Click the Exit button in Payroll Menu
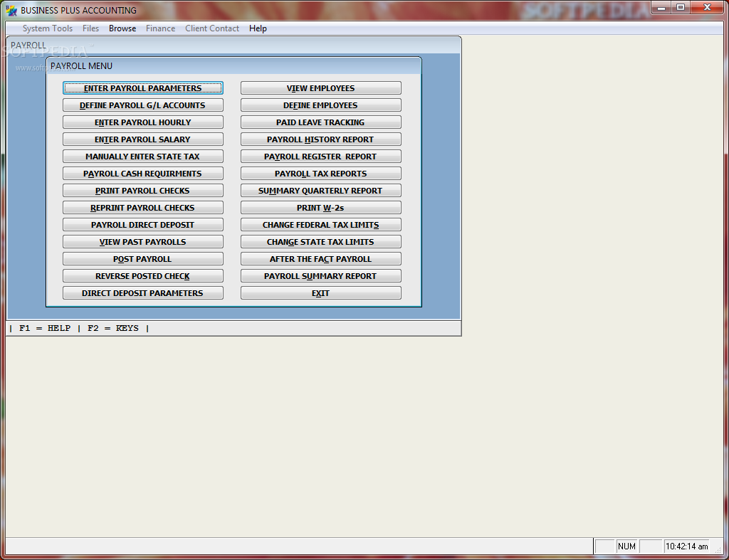Viewport: 729px width, 560px height. pyautogui.click(x=321, y=292)
